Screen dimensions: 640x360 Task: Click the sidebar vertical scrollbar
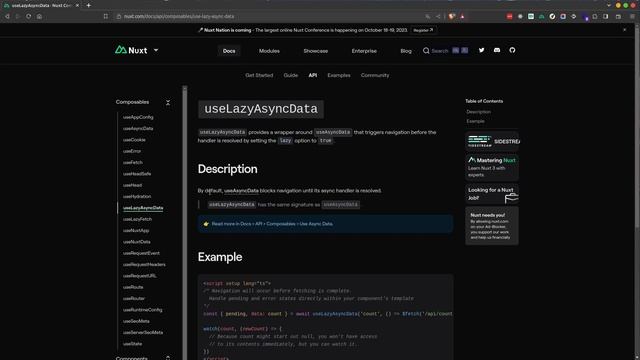(184, 222)
